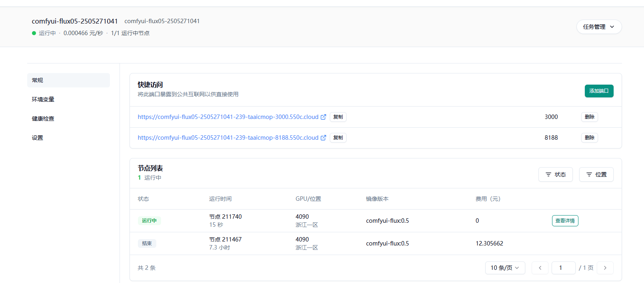Click the 位置 filter icon button

[x=596, y=174]
